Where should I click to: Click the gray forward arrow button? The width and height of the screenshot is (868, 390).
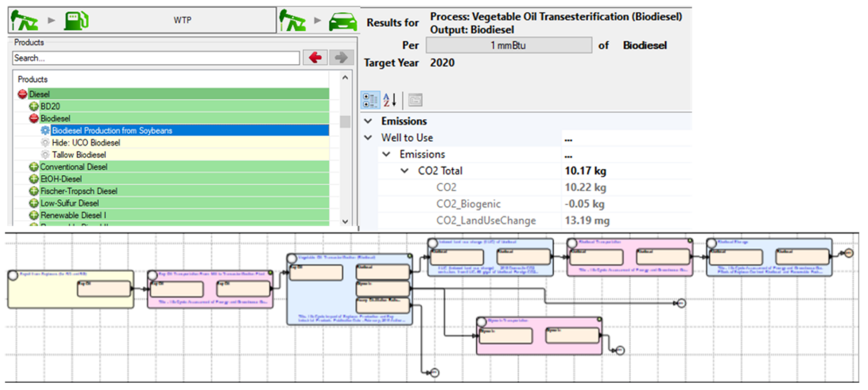[x=341, y=57]
